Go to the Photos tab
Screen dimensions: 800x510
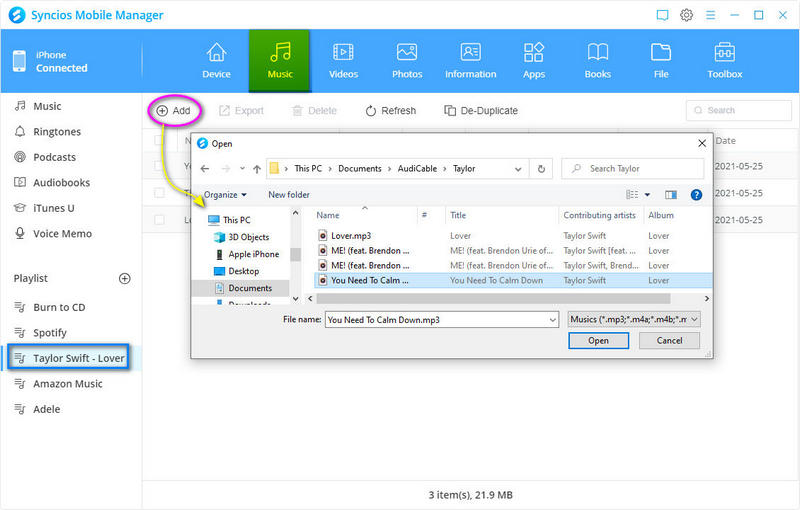tap(407, 61)
